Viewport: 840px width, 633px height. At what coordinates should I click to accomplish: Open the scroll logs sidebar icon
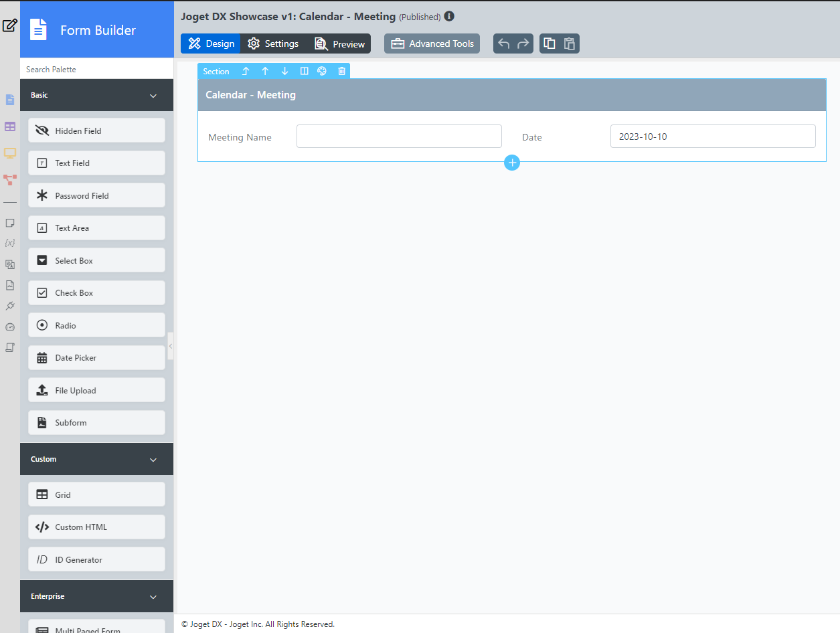(10, 347)
